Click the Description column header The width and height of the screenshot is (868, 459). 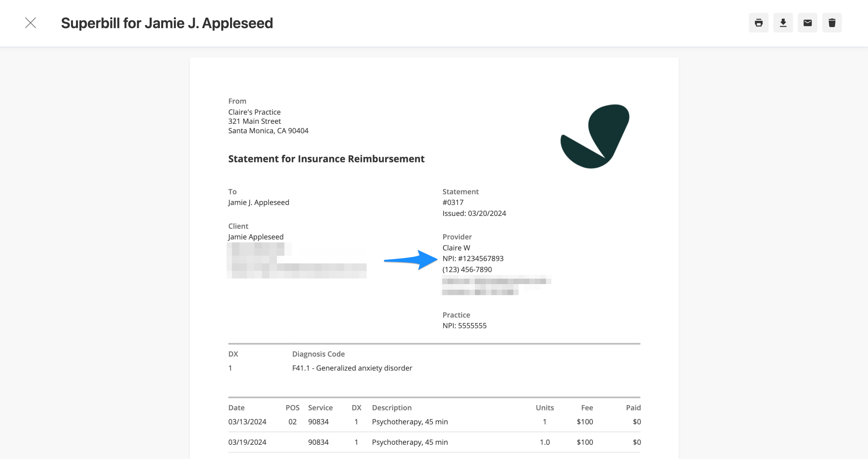point(392,407)
